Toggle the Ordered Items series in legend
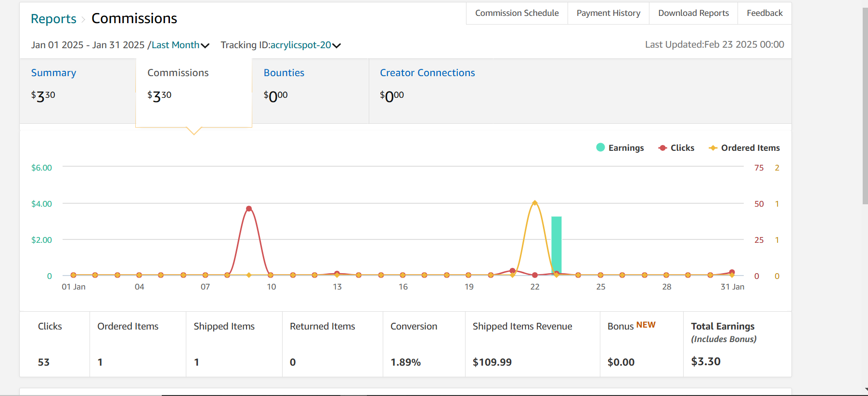The image size is (868, 396). (744, 148)
